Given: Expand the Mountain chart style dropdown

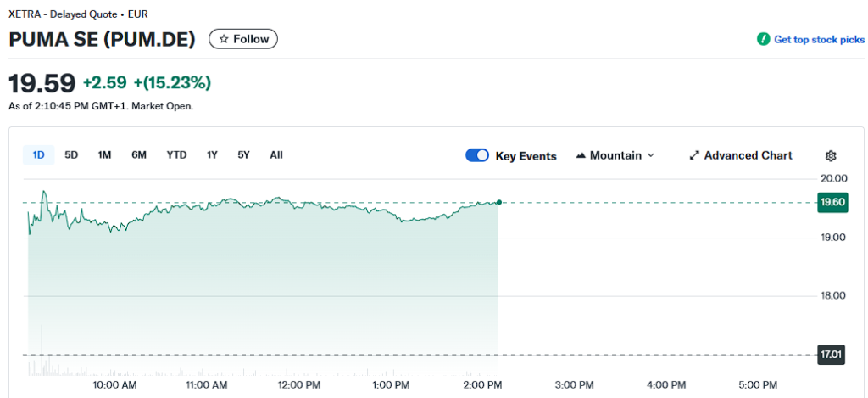Looking at the screenshot, I should 651,155.
